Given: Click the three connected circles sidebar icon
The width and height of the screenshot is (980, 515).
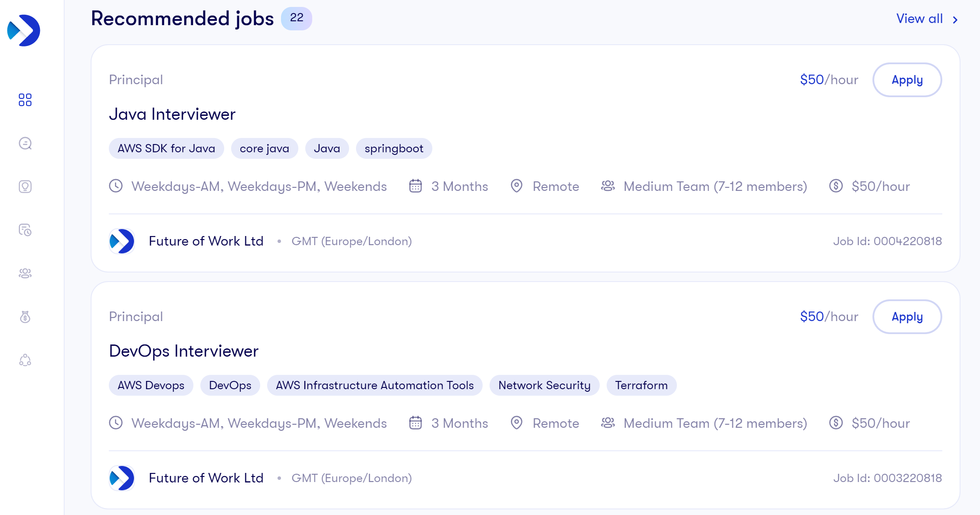Looking at the screenshot, I should pos(25,360).
